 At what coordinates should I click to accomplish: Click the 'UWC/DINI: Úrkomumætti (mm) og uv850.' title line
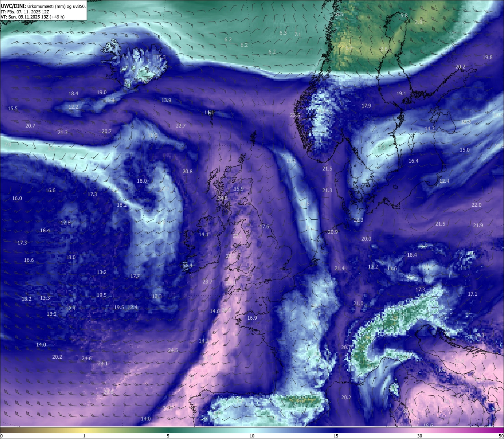43,6
